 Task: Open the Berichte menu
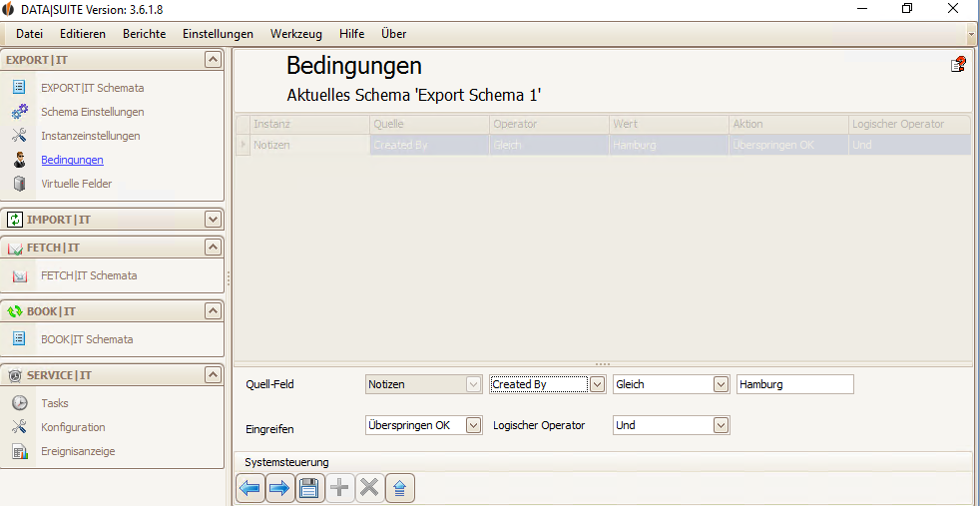[145, 34]
